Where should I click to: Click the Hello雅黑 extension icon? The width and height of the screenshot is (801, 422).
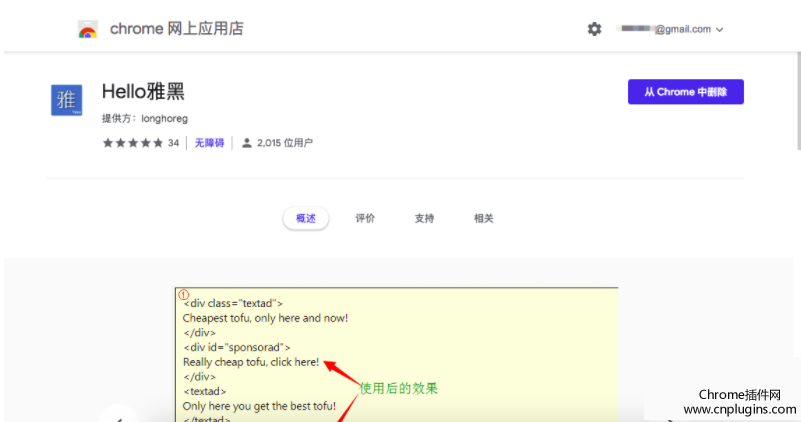(66, 100)
